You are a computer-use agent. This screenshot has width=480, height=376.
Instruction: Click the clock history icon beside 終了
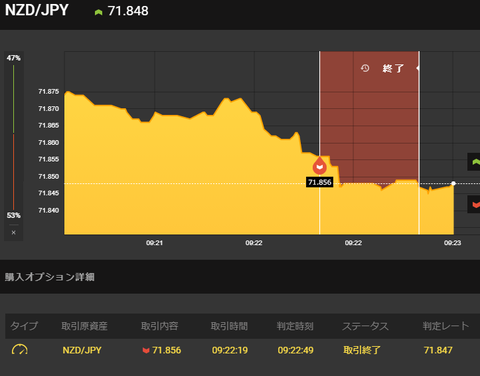tap(365, 68)
